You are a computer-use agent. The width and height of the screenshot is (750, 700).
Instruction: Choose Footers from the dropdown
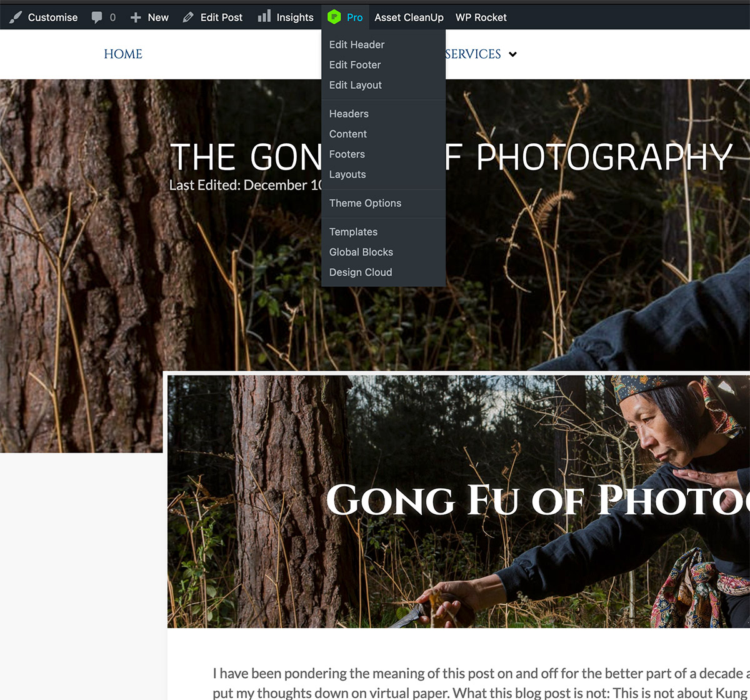click(347, 154)
